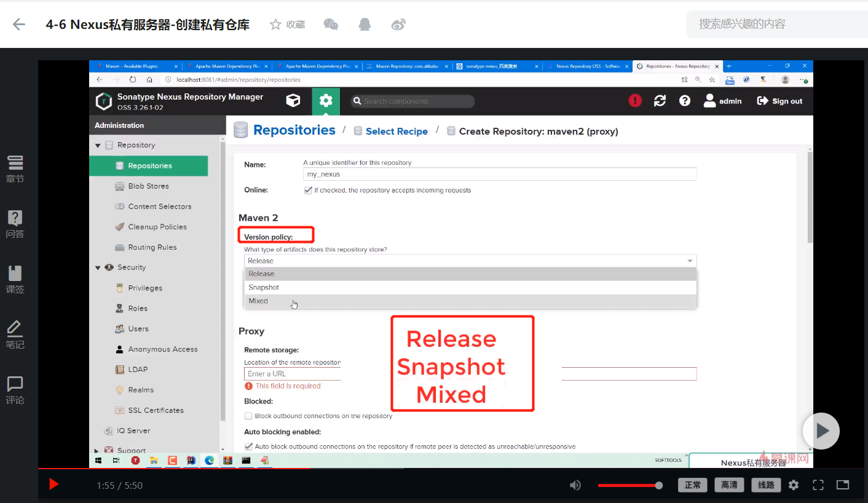Open the 章节 chapters panel
Screen dimensions: 868x503
(x=15, y=169)
